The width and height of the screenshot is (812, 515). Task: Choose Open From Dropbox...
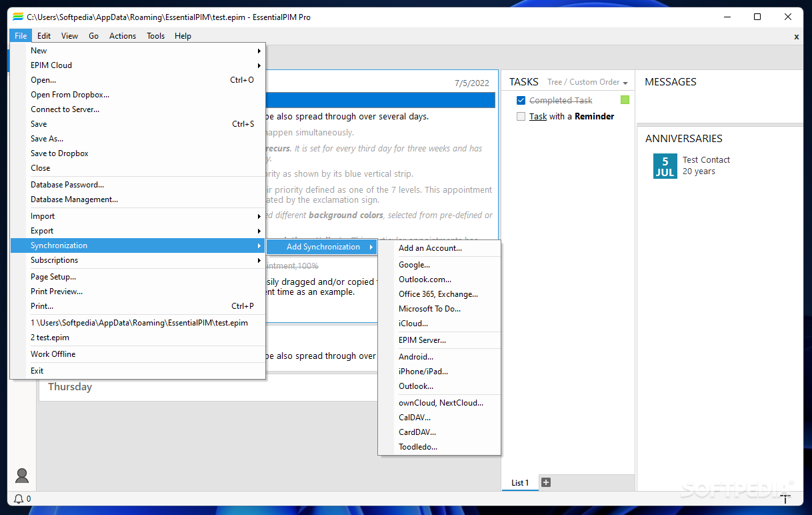point(138,95)
